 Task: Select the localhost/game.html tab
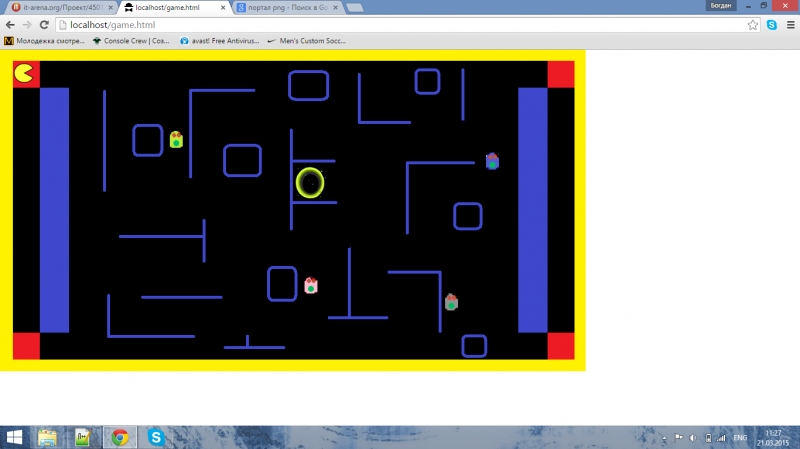pyautogui.click(x=173, y=8)
